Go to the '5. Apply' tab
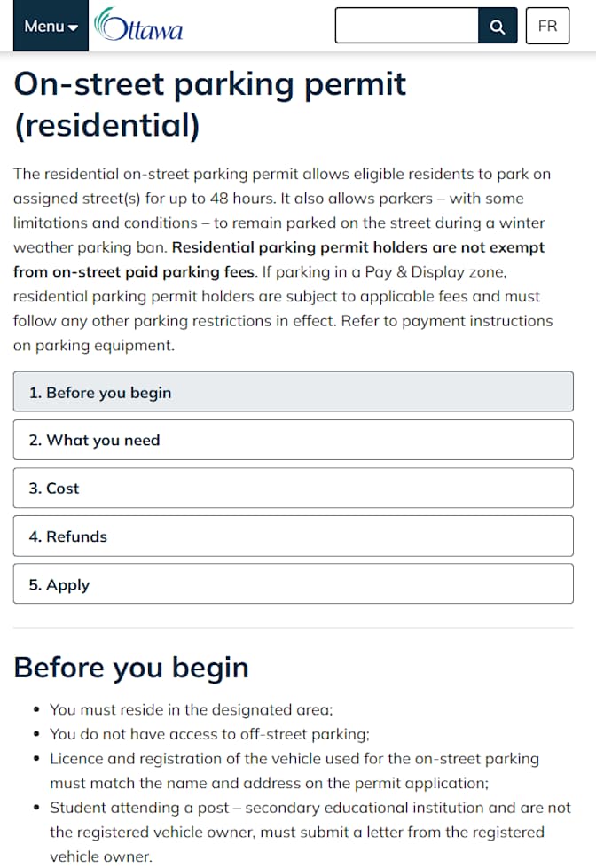 pos(293,584)
